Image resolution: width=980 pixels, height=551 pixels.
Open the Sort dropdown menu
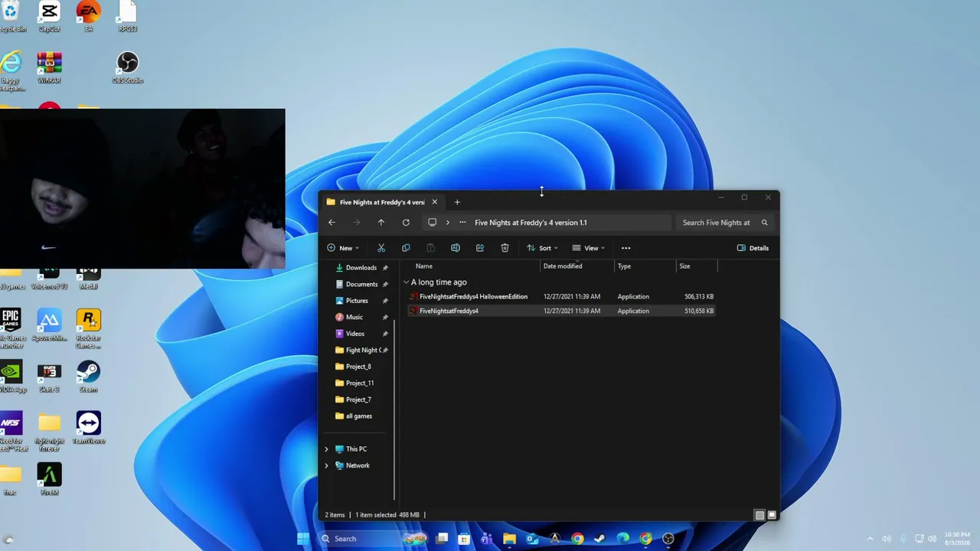tap(542, 248)
